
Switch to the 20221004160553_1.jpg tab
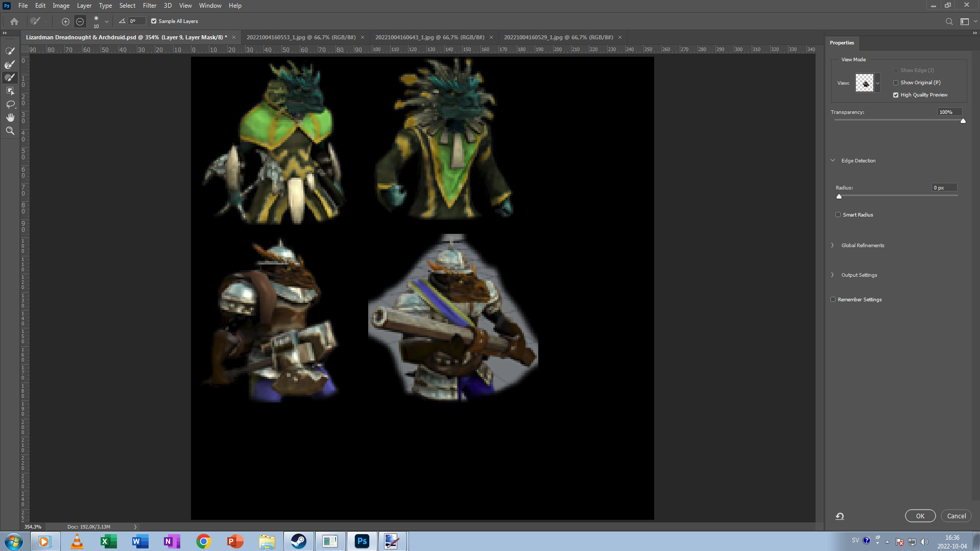click(x=301, y=37)
